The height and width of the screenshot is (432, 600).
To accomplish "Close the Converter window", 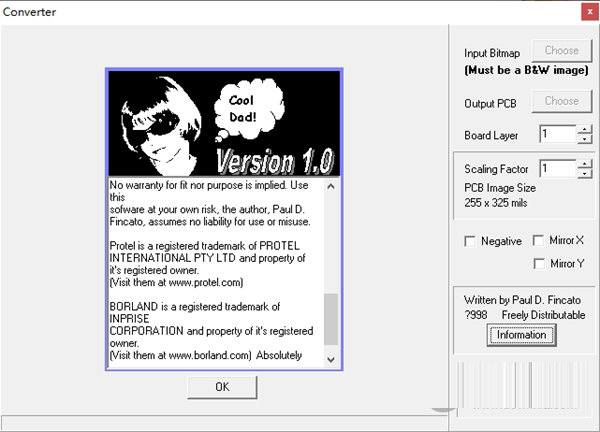I will click(x=585, y=12).
